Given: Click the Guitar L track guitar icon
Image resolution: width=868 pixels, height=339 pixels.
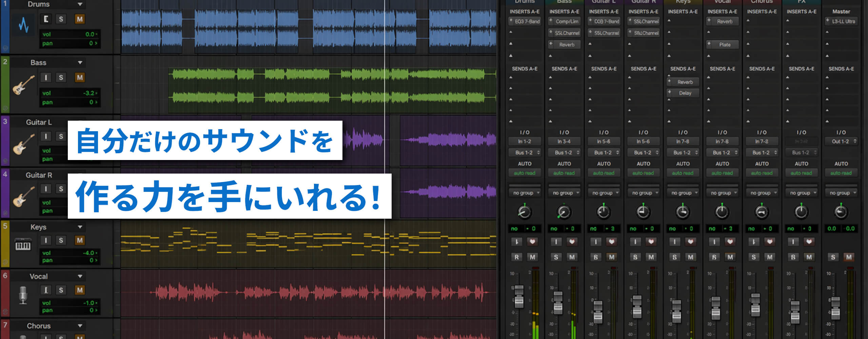Looking at the screenshot, I should click(x=23, y=144).
